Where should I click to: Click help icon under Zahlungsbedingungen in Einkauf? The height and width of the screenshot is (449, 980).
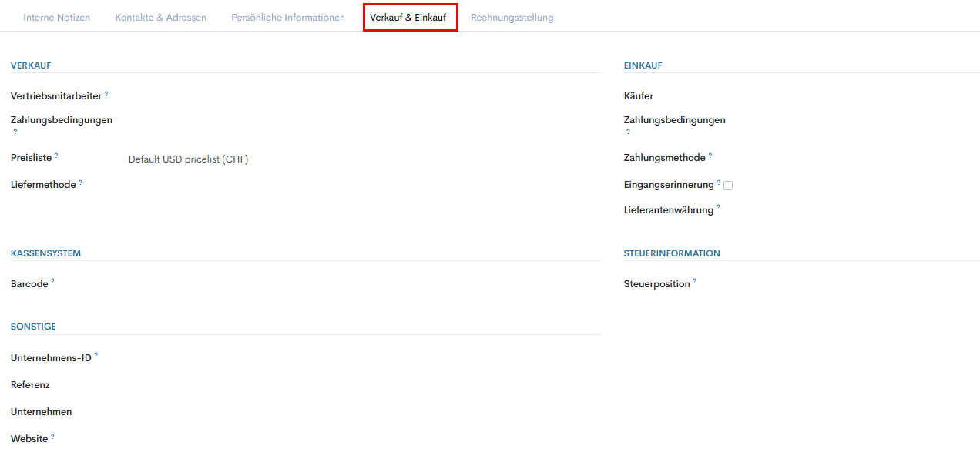point(628,132)
